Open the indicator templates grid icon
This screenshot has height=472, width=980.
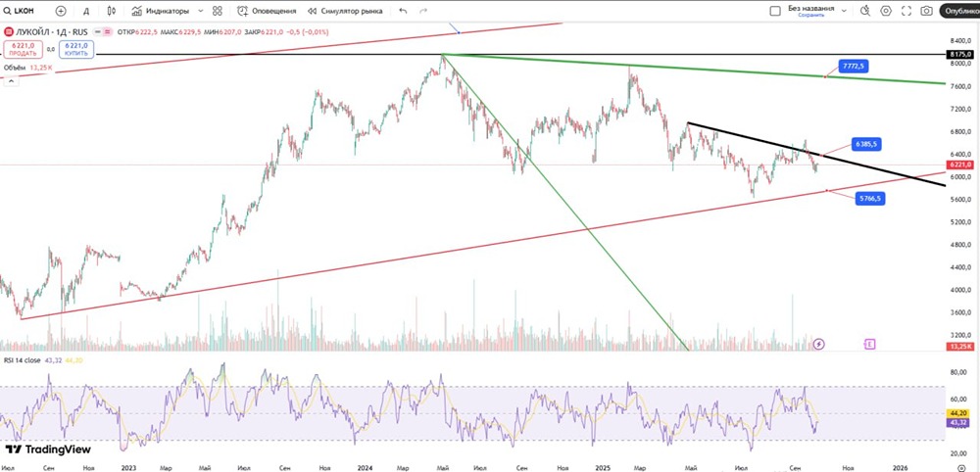tap(218, 11)
